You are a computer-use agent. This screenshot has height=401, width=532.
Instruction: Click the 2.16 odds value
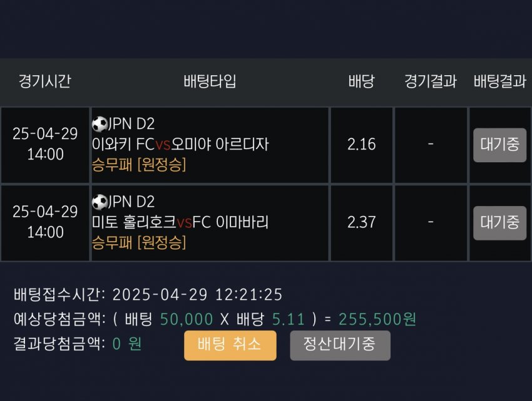[x=361, y=145]
